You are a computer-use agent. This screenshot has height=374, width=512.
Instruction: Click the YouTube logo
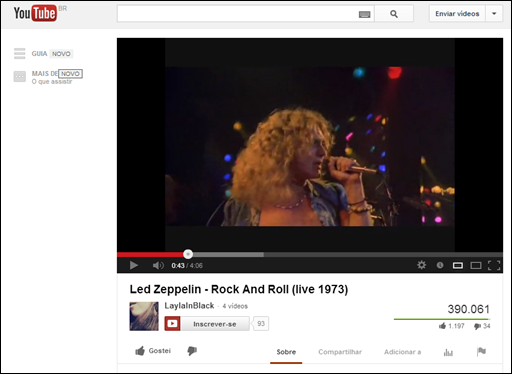coord(35,13)
